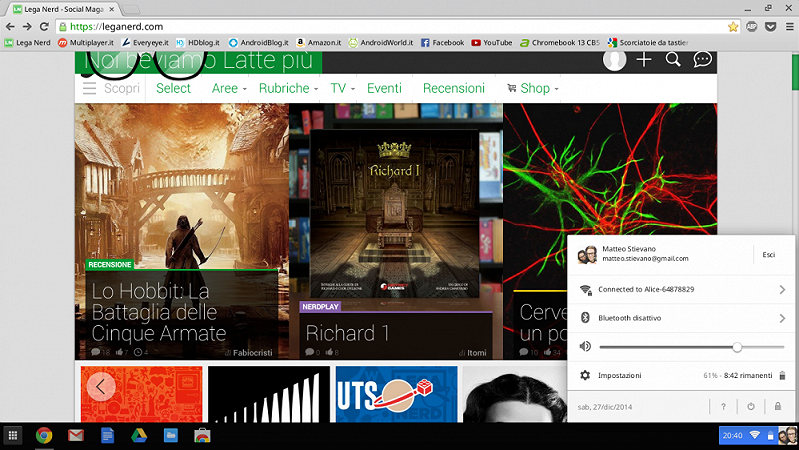Open the AndroidBlog.it bookmark

click(x=258, y=43)
